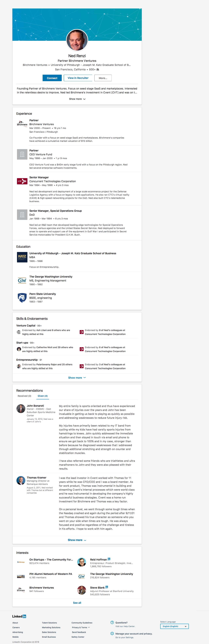The height and width of the screenshot is (644, 209).
Task: Expand more skills with Show more
Action: click(x=77, y=378)
